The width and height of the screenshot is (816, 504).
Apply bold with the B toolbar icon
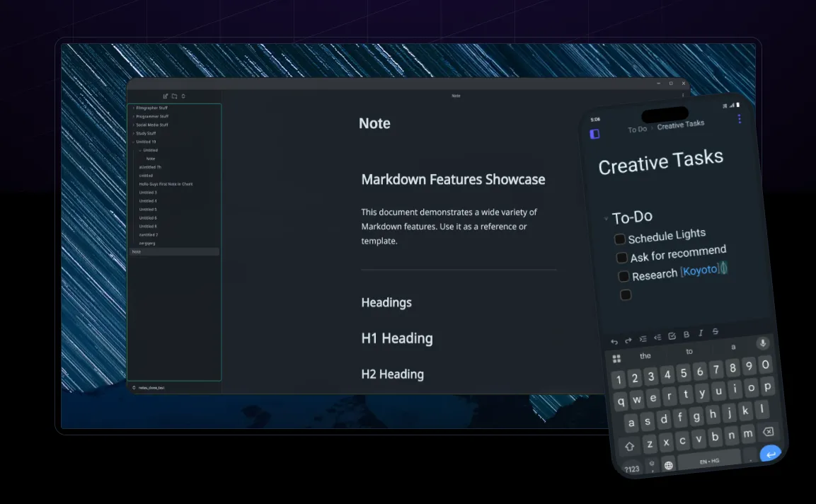click(x=686, y=335)
